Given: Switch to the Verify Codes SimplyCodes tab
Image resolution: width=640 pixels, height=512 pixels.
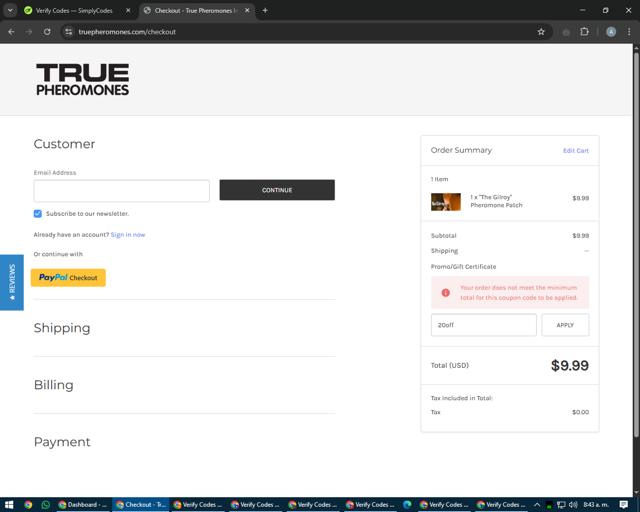Looking at the screenshot, I should [x=73, y=11].
